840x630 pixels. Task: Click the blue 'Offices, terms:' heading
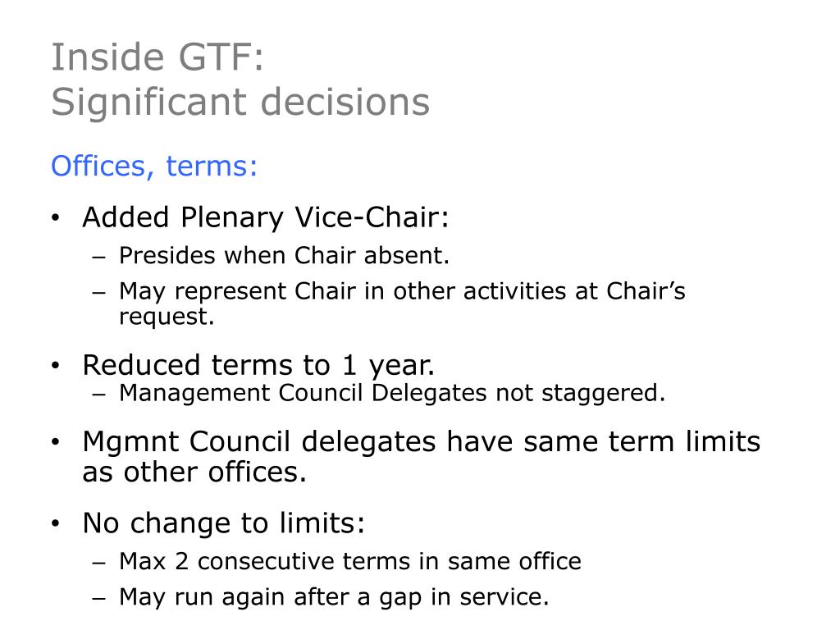pyautogui.click(x=154, y=166)
